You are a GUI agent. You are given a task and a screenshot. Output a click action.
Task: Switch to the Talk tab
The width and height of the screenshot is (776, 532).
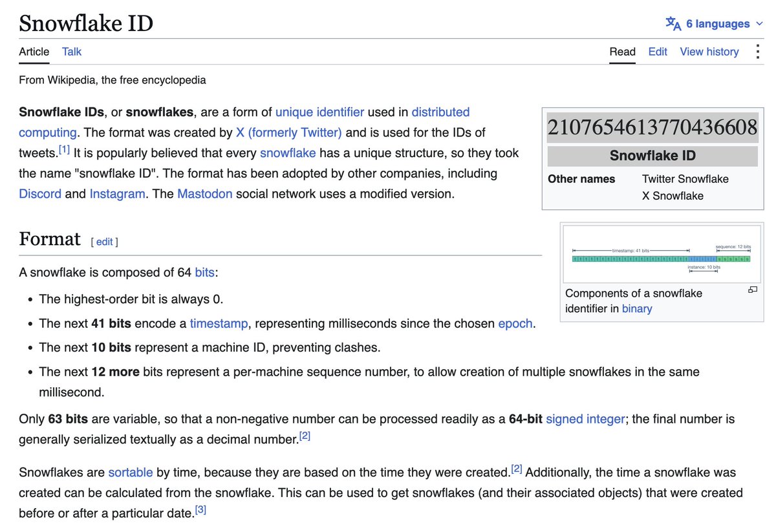click(x=72, y=52)
